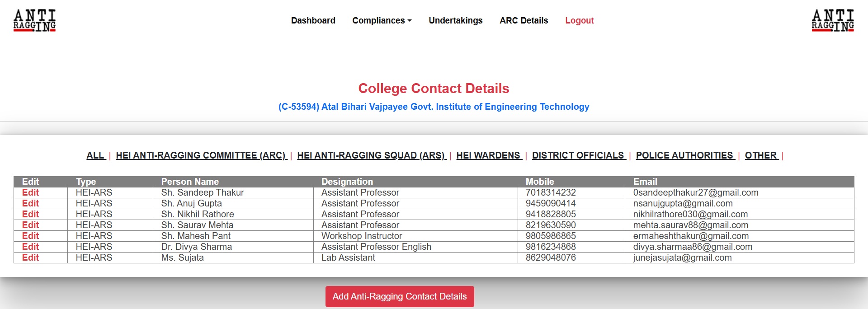
Task: Show ALL contacts filter
Action: tap(95, 155)
